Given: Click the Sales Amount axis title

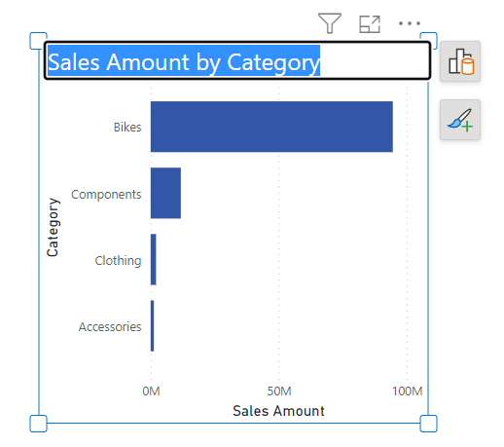Looking at the screenshot, I should (278, 411).
